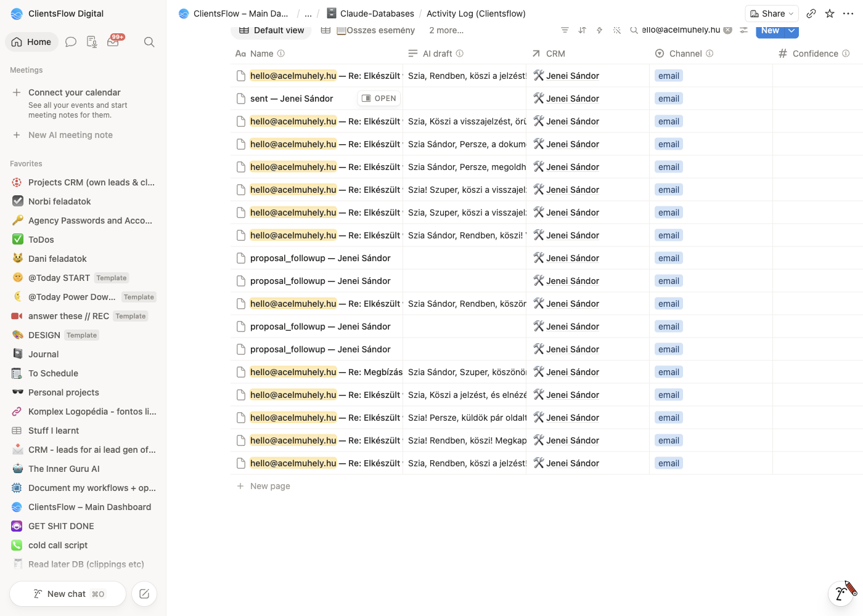This screenshot has width=863, height=616.
Task: Open the sidebar search magnifier icon
Action: tap(149, 42)
